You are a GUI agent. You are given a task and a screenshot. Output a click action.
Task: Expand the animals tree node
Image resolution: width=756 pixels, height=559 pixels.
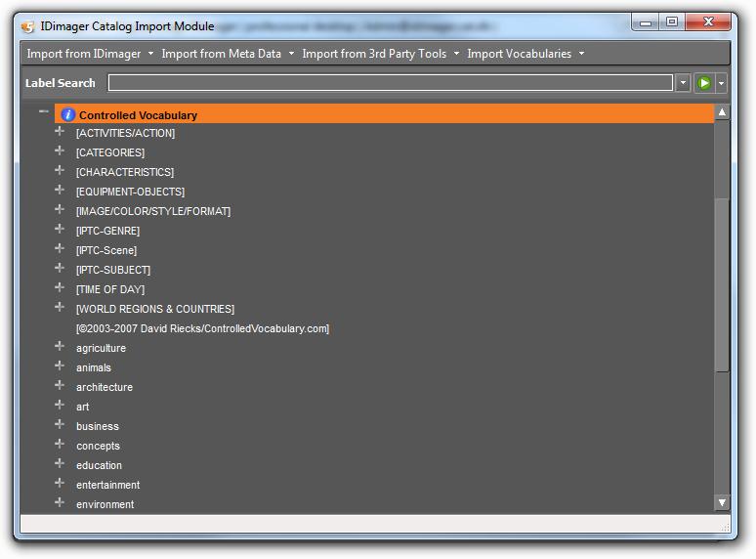click(x=60, y=366)
